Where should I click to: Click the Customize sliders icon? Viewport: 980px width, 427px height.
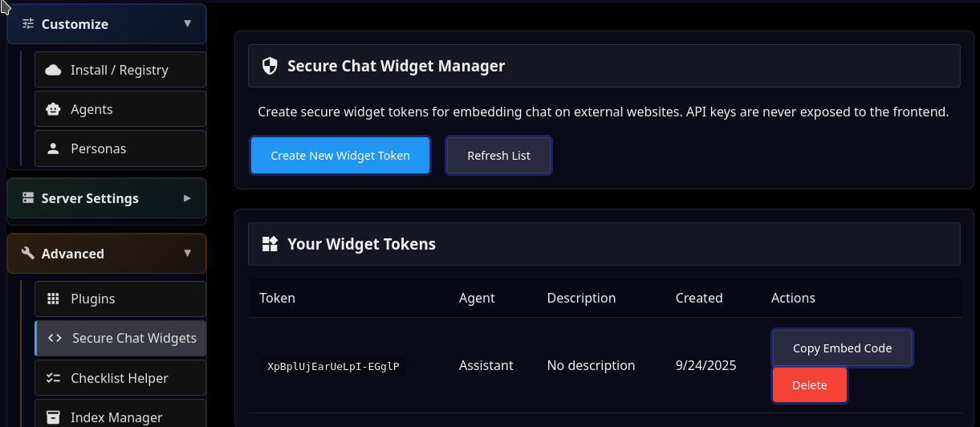click(x=28, y=24)
